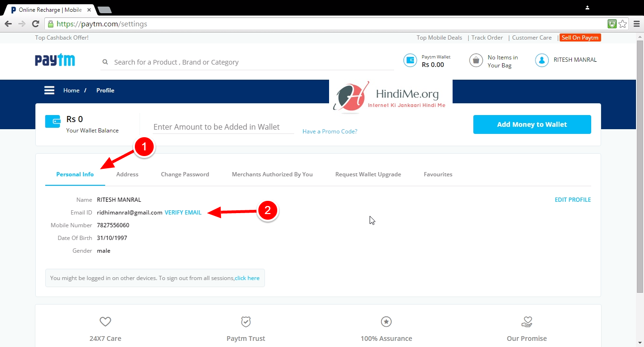This screenshot has width=644, height=347.
Task: Click the Paytm Trust label
Action: [246, 339]
